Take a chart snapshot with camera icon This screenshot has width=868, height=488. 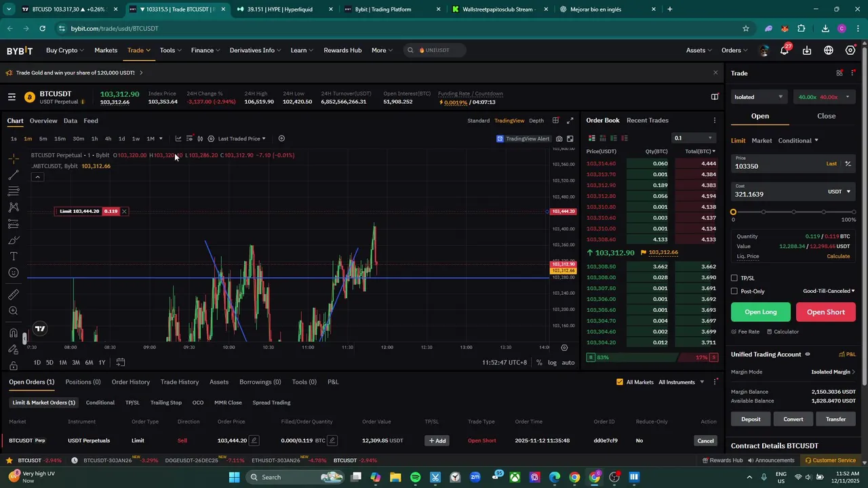[559, 139]
